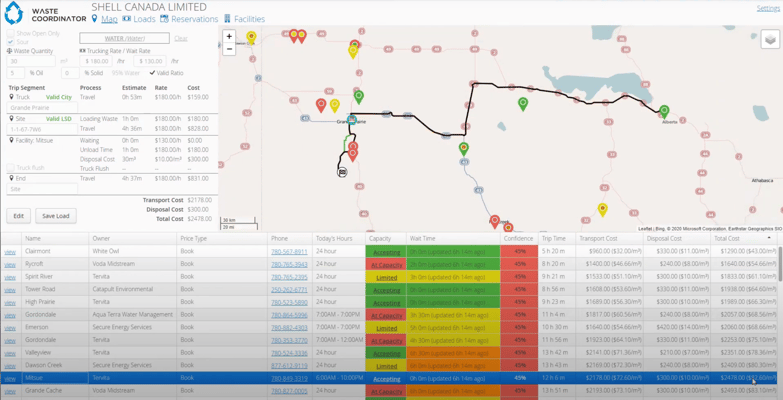
Task: Click the site marker at route start
Action: point(343,172)
